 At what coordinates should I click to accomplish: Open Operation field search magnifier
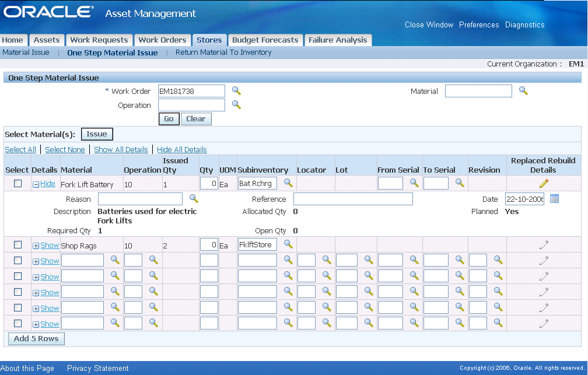[236, 104]
